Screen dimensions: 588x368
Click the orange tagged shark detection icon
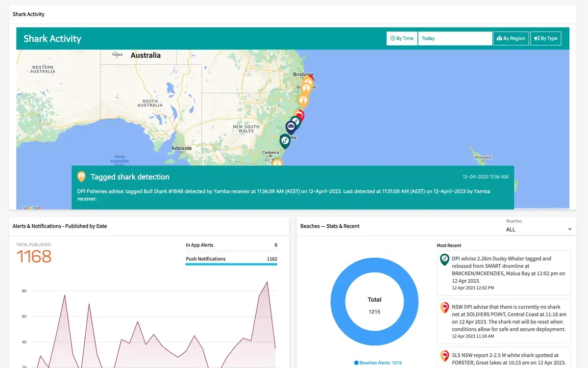81,177
